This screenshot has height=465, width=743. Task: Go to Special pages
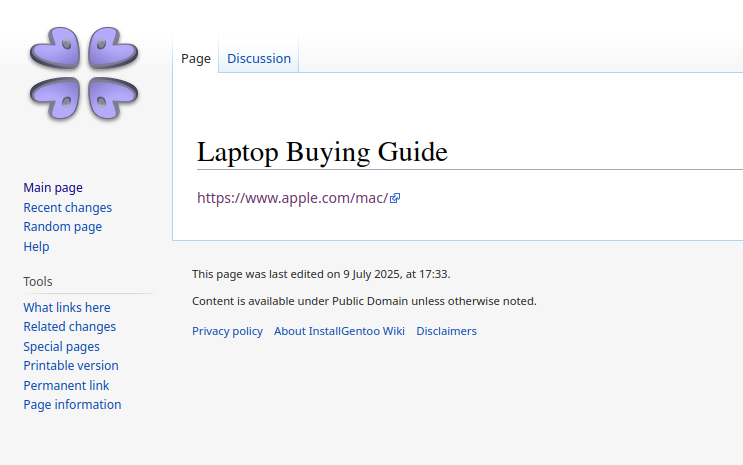[x=62, y=346]
